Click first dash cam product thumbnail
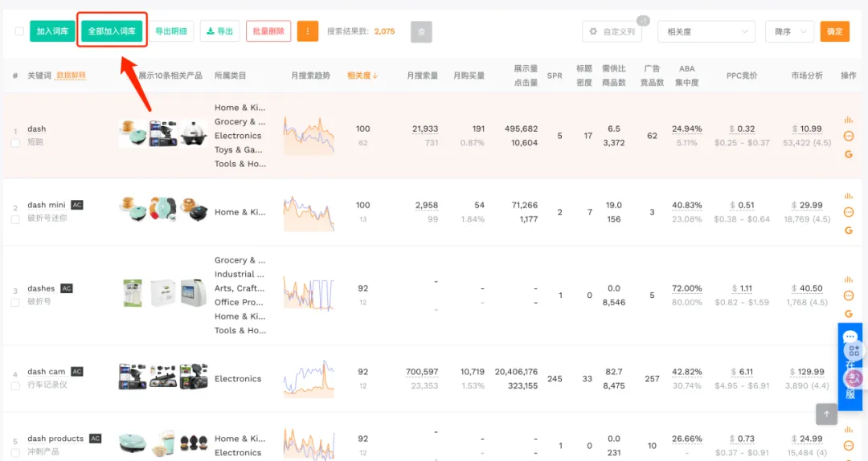 (x=133, y=377)
